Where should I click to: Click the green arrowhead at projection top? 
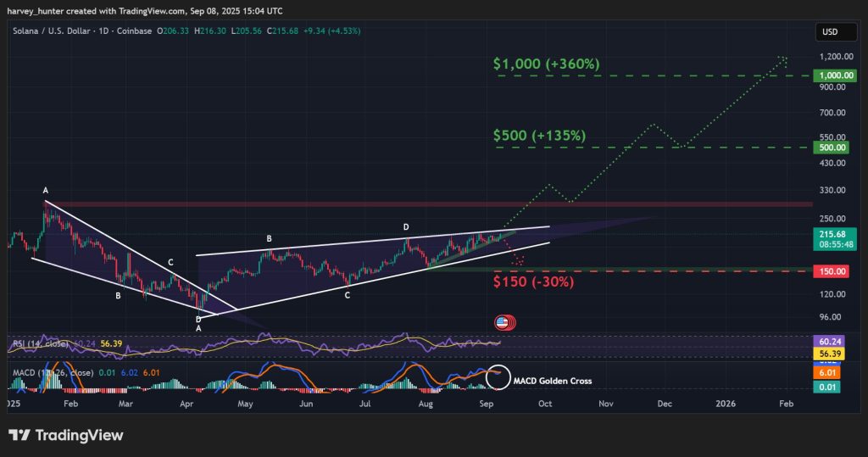point(783,59)
